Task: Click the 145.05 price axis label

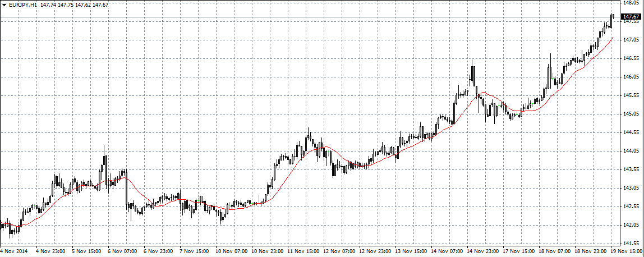Action: click(631, 114)
